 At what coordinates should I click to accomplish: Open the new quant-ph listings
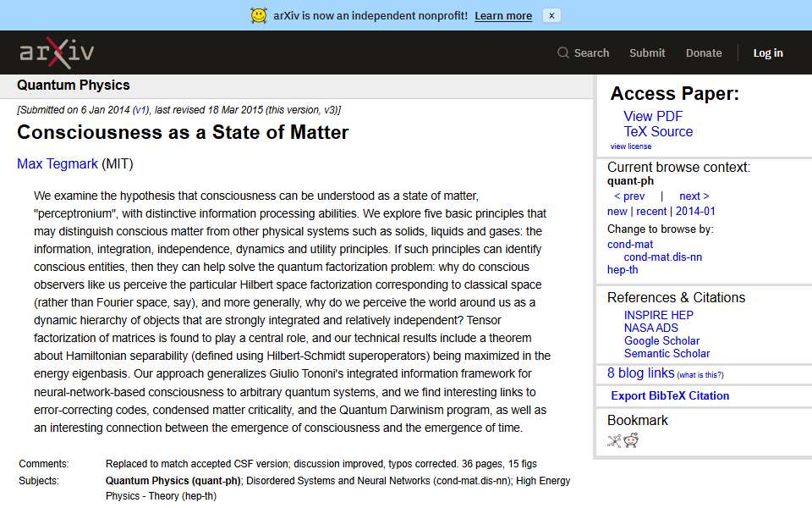point(617,212)
